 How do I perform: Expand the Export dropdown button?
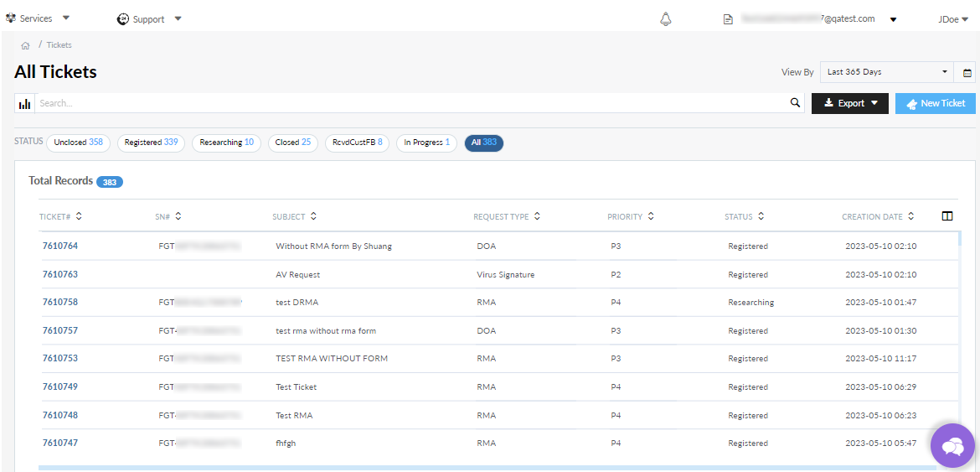click(x=850, y=103)
